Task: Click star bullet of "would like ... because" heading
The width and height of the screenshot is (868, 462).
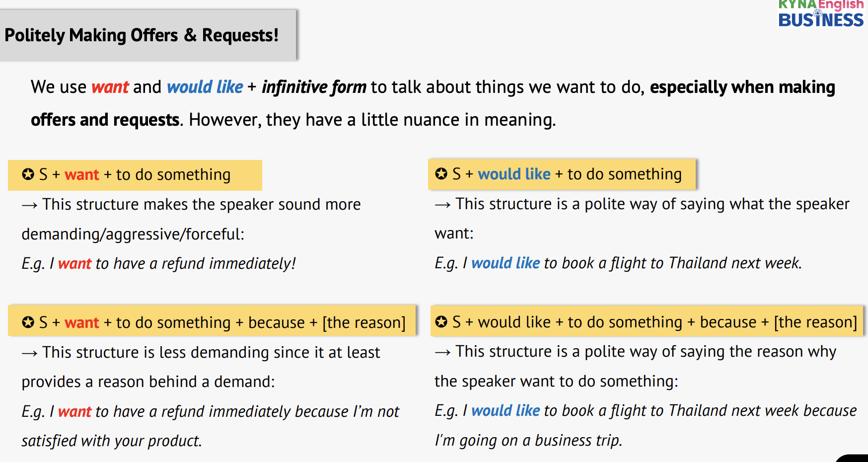Action: click(x=441, y=322)
